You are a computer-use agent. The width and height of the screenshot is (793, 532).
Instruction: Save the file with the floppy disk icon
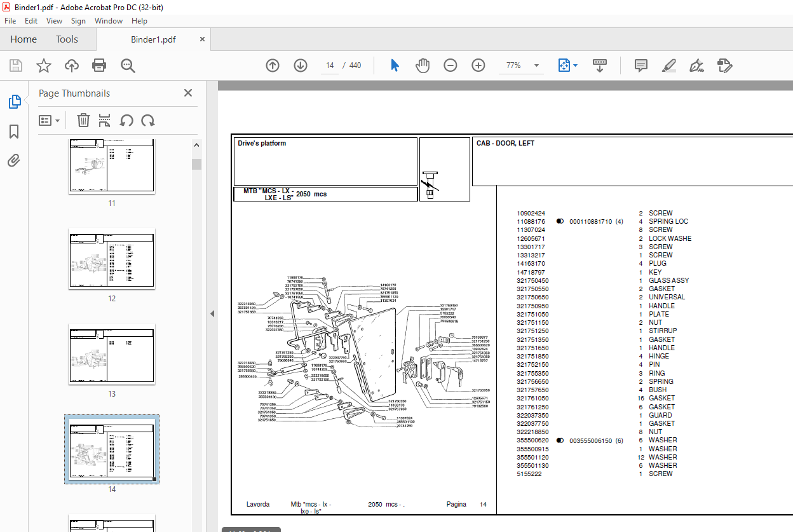[x=16, y=65]
